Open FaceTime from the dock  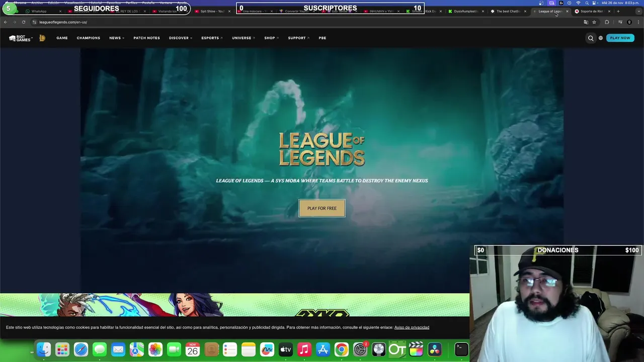[x=174, y=349]
